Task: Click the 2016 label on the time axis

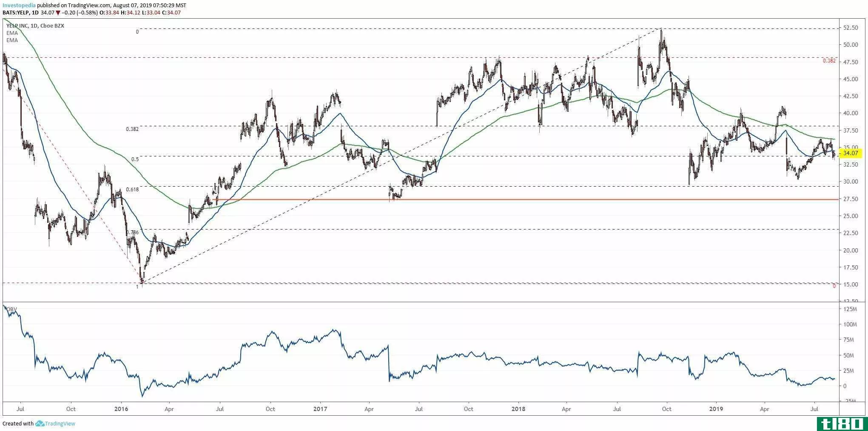Action: pos(121,409)
